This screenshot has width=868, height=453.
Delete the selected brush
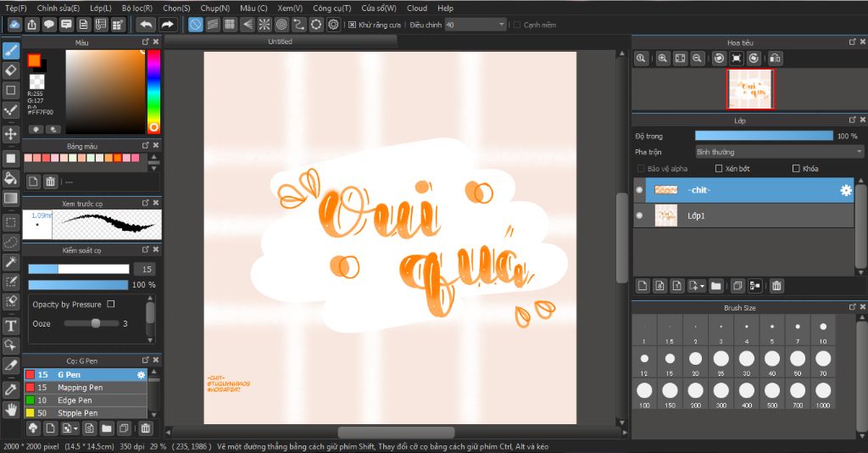(146, 428)
